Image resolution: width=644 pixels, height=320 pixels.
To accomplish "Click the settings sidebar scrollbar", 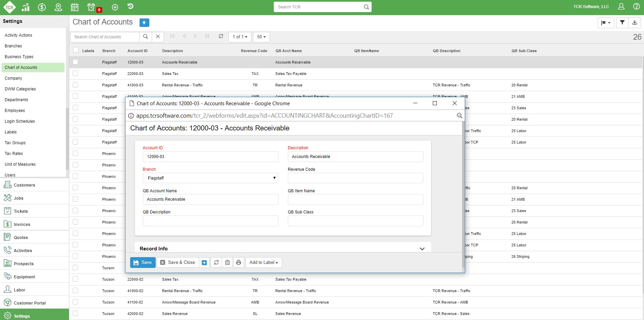I will (x=67, y=138).
